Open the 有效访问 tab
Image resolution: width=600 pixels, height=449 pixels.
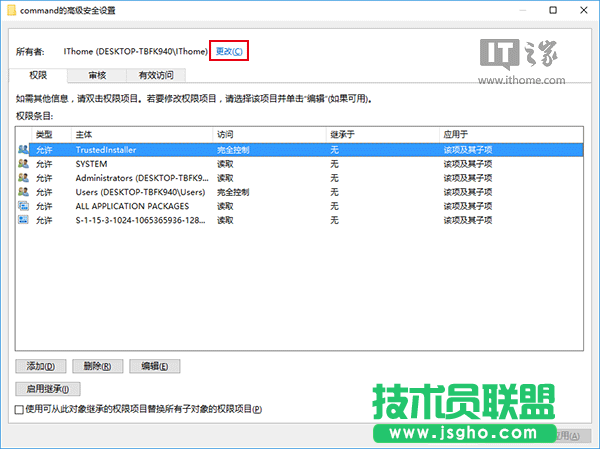point(156,75)
